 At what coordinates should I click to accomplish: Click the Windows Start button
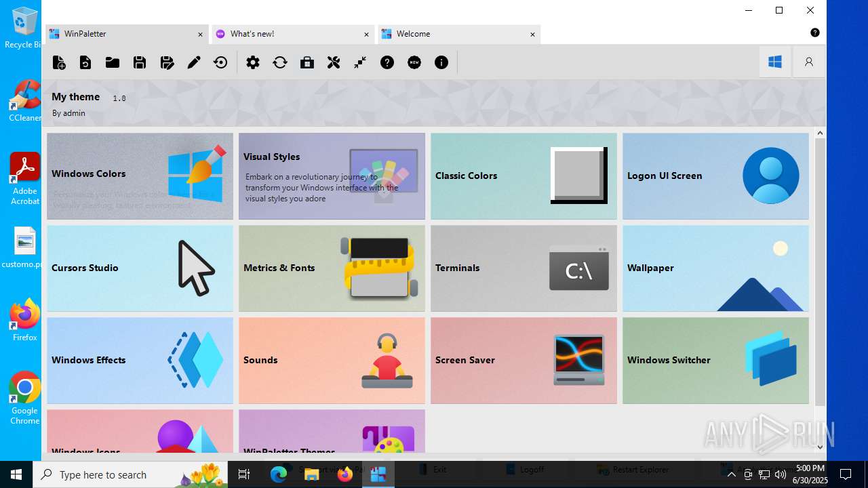point(16,474)
